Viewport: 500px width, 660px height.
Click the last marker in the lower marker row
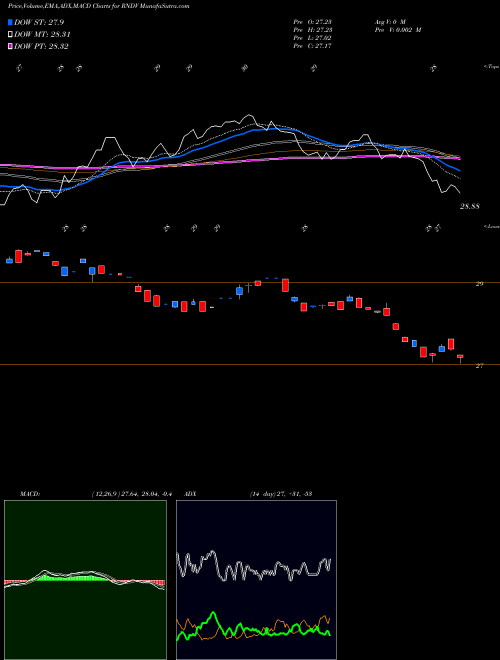click(x=438, y=229)
